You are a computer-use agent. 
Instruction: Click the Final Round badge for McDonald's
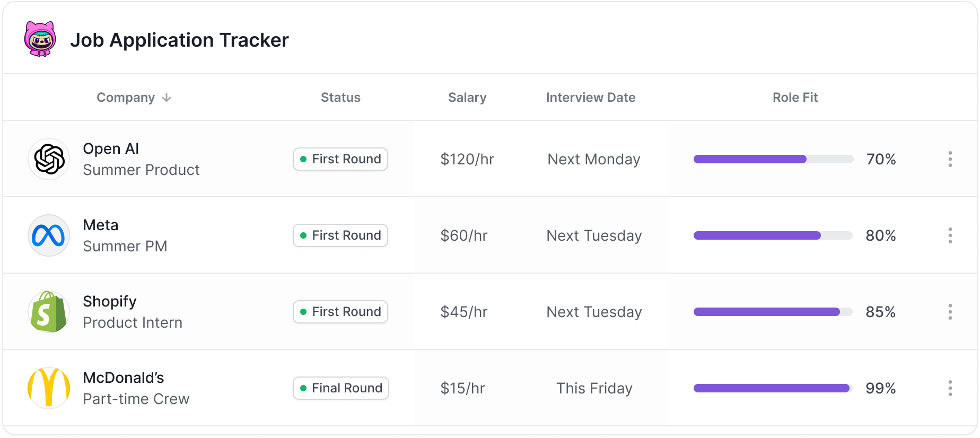341,388
